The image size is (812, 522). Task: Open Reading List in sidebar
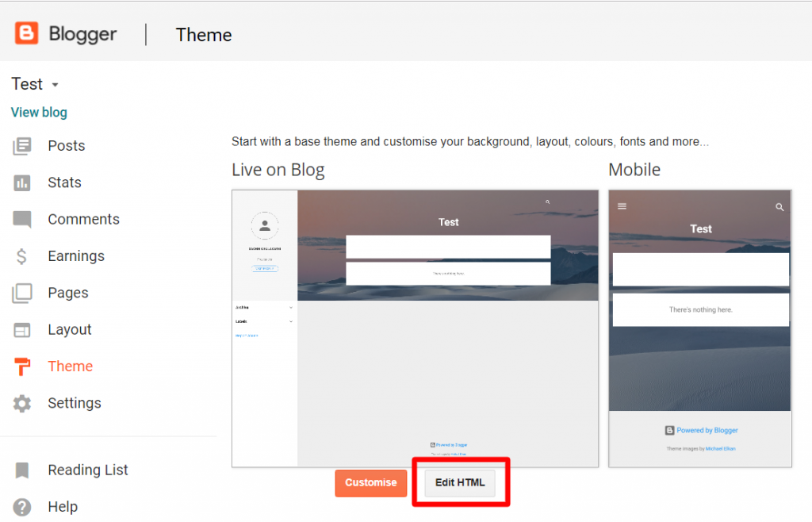click(x=87, y=470)
